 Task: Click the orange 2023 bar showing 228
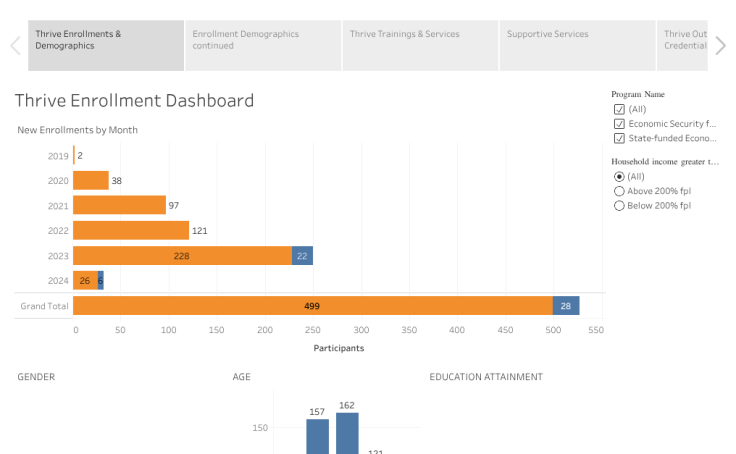[x=182, y=255]
